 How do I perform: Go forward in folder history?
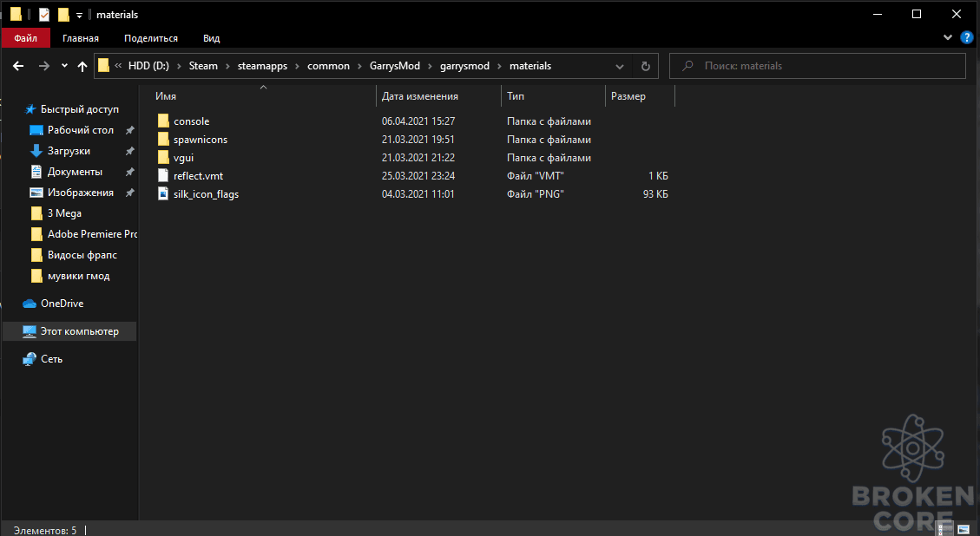[43, 66]
